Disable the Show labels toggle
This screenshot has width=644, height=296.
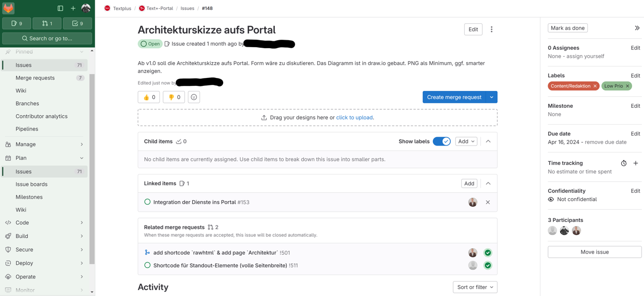(442, 141)
